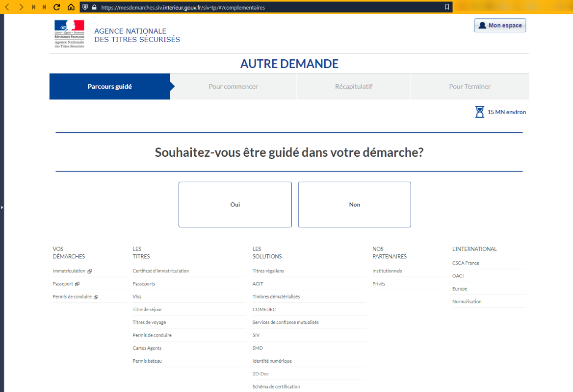Viewport: 573px width, 392px height.
Task: Click the browser back arrow
Action: (7, 7)
